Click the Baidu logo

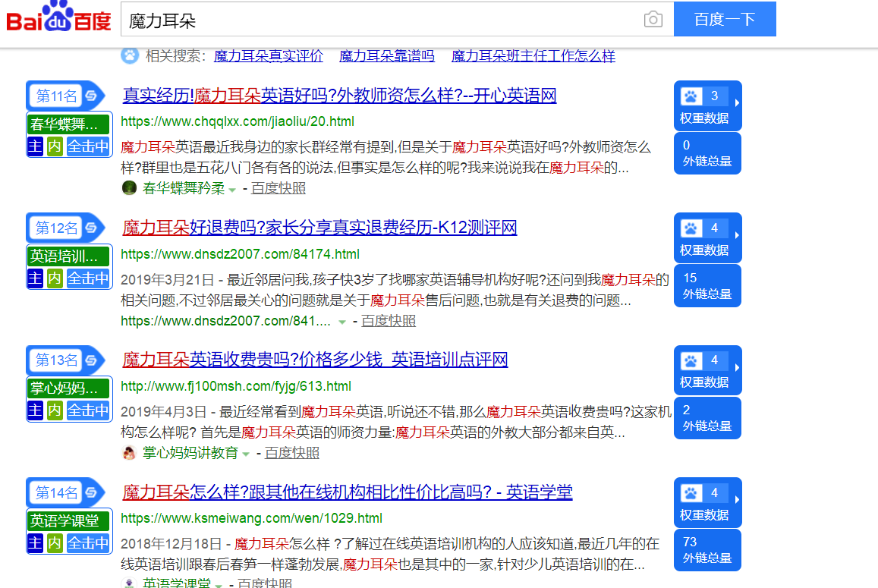tap(58, 17)
